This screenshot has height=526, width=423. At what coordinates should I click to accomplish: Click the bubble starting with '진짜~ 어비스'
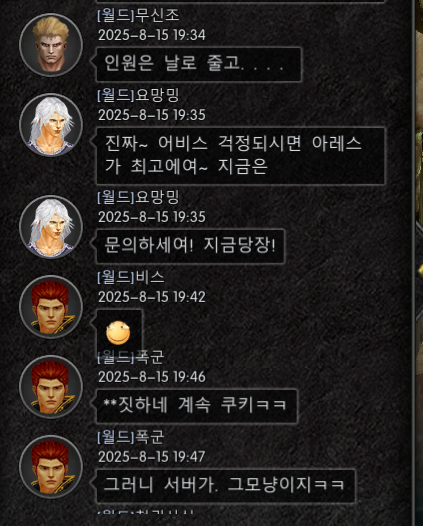[x=241, y=156]
